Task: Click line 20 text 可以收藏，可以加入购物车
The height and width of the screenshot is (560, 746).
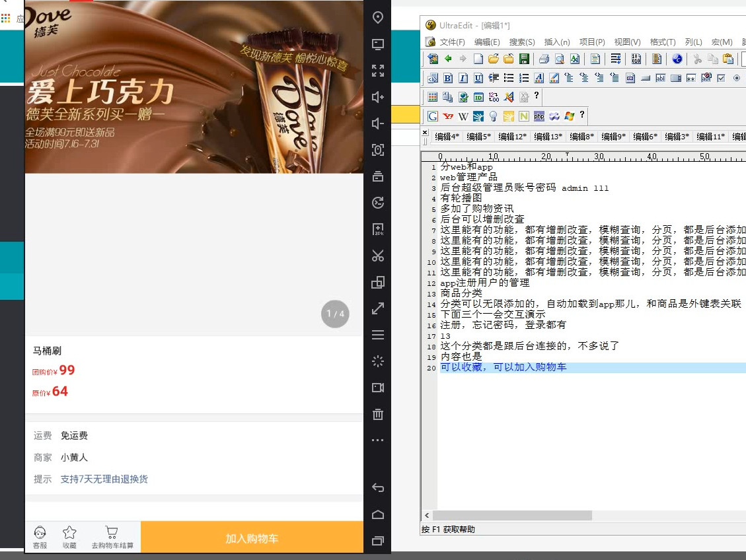Action: pos(504,367)
